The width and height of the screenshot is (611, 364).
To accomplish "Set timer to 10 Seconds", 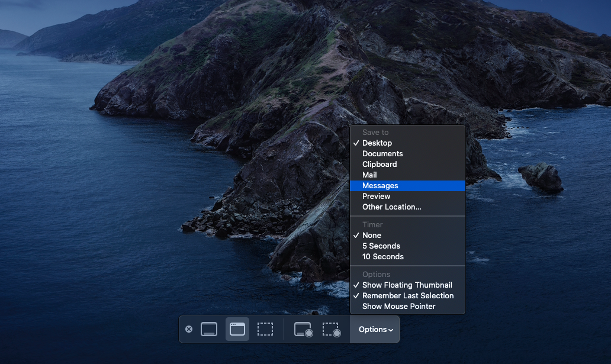I will tap(407, 257).
